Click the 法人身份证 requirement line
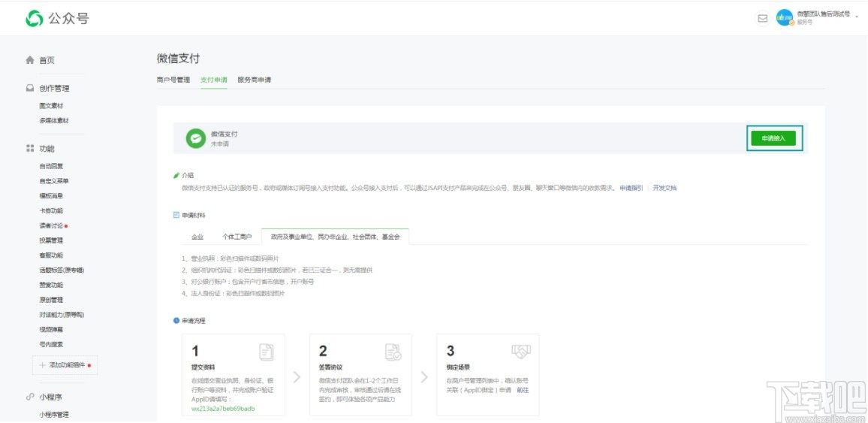 (234, 294)
